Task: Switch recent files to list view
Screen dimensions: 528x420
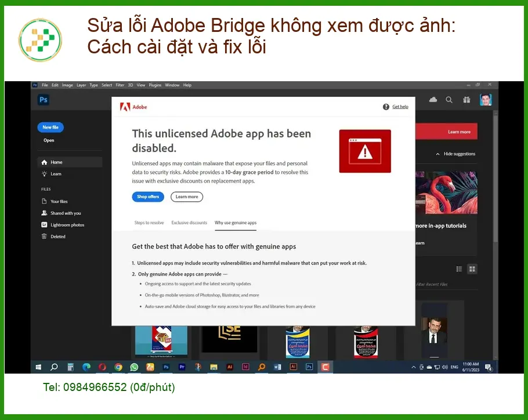Action: click(x=459, y=269)
